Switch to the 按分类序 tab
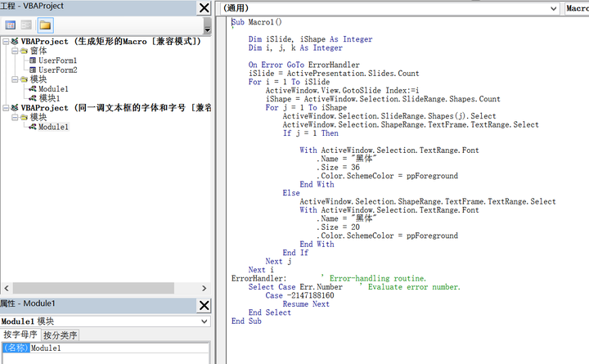 coord(60,335)
